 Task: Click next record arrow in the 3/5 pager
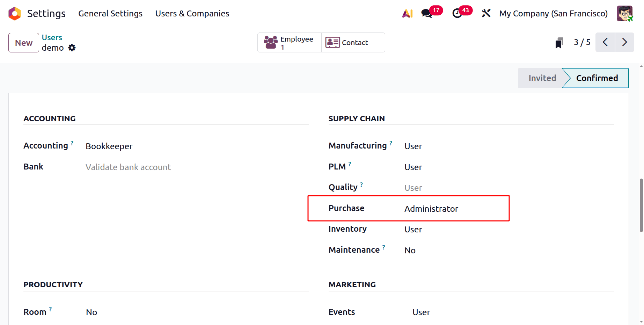(x=625, y=42)
